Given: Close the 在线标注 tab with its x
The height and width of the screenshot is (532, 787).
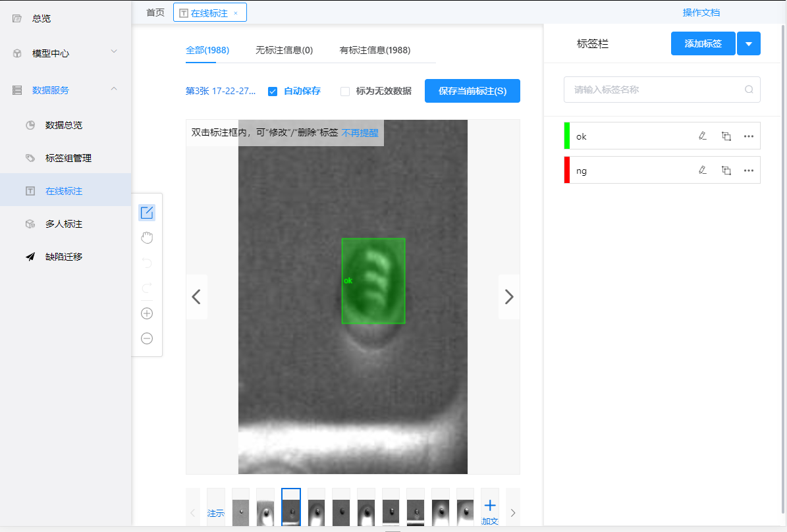Looking at the screenshot, I should (235, 13).
